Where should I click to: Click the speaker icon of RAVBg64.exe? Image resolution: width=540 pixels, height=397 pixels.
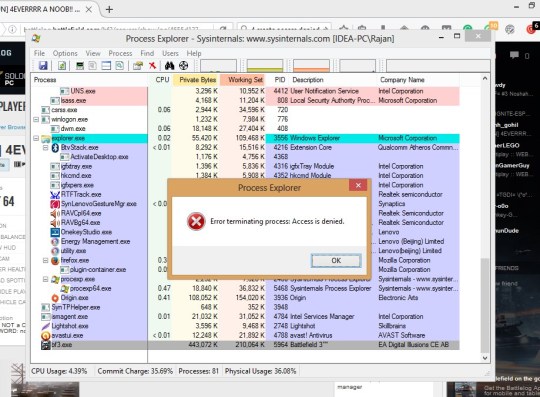pos(55,223)
